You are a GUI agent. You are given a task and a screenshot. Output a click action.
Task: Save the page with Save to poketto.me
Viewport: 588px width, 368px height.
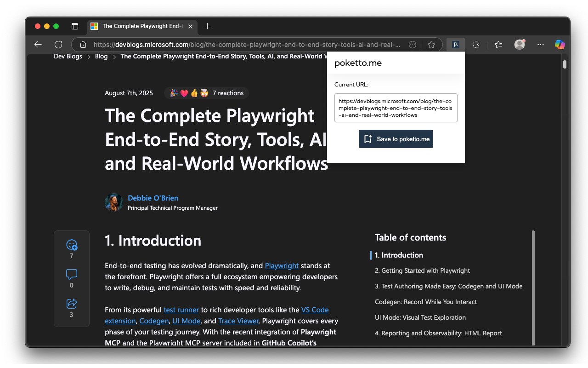tap(396, 139)
